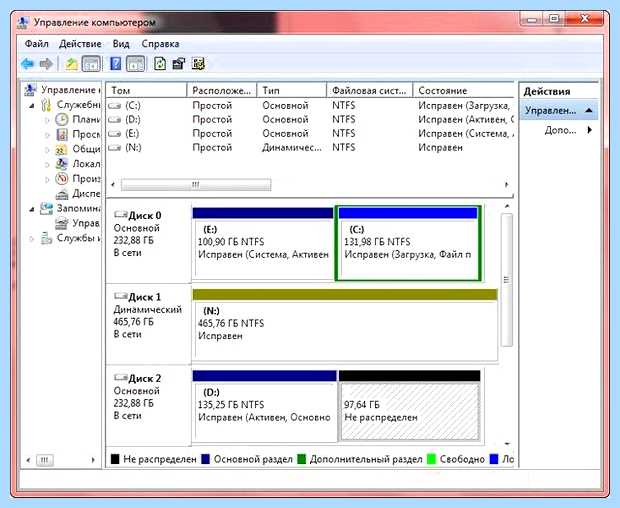This screenshot has width=620, height=508.
Task: Click the Back arrow toolbar icon
Action: (28, 64)
